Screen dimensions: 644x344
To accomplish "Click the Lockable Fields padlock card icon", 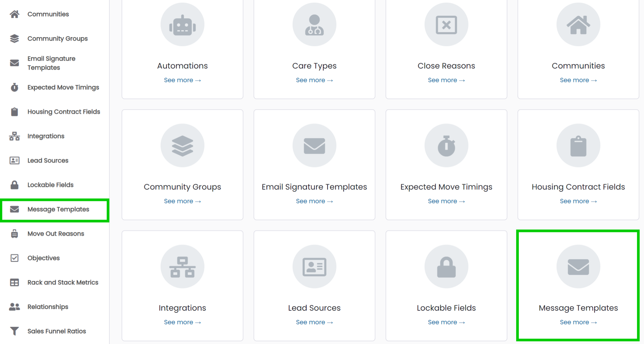I will 446,267.
